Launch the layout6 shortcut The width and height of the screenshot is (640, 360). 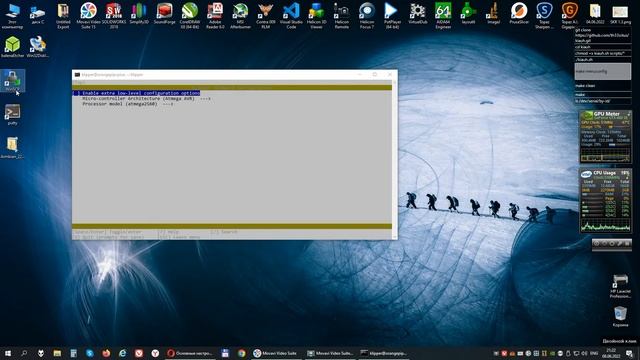(x=468, y=14)
